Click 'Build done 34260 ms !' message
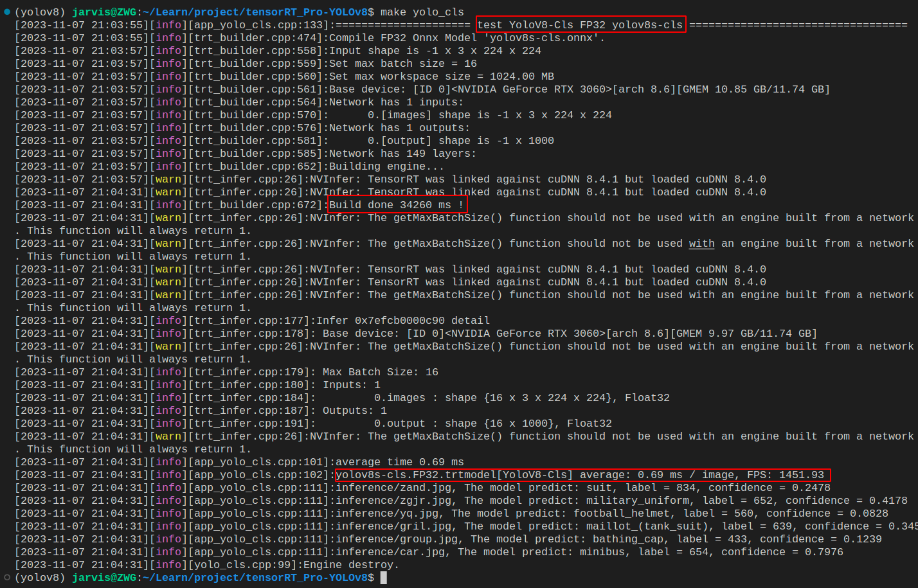This screenshot has width=918, height=588. tap(397, 205)
